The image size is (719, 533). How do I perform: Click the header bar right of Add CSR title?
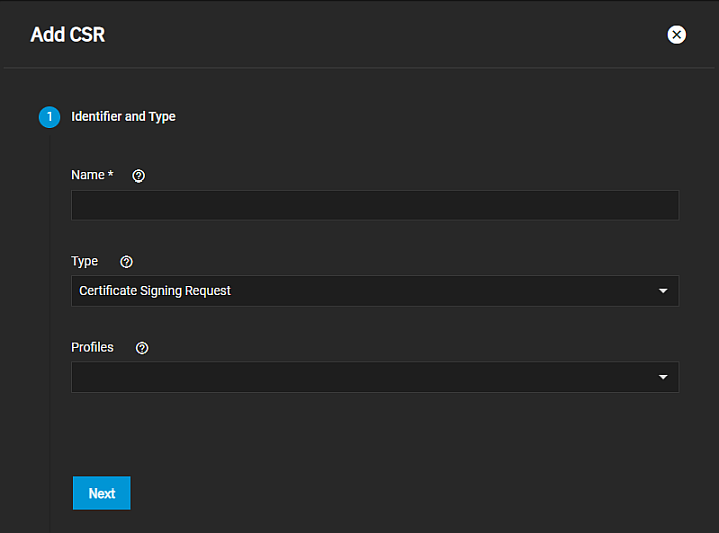point(380,35)
